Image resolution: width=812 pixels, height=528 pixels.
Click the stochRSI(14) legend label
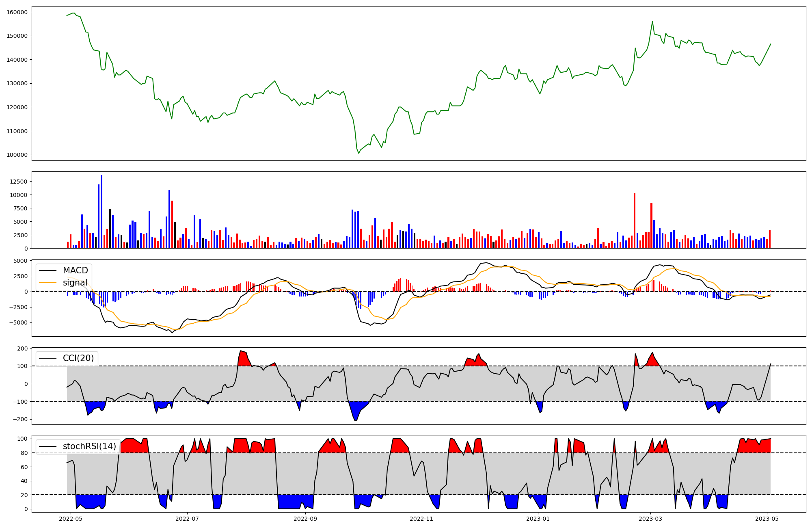coord(89,446)
